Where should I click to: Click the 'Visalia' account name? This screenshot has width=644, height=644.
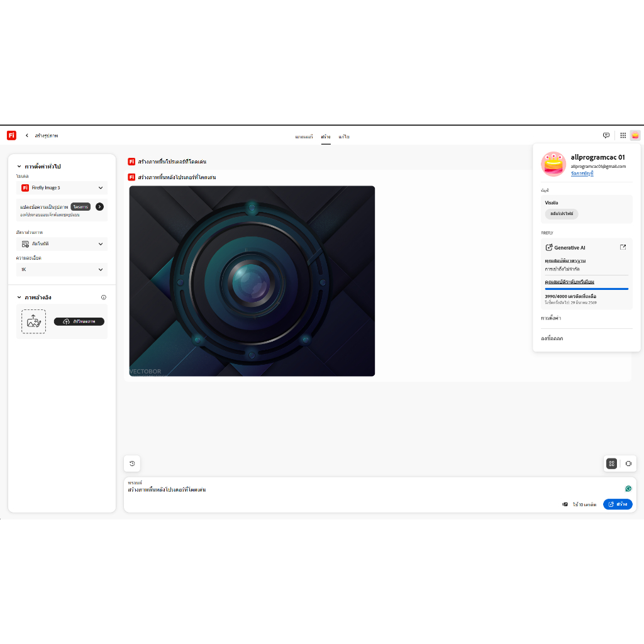551,203
